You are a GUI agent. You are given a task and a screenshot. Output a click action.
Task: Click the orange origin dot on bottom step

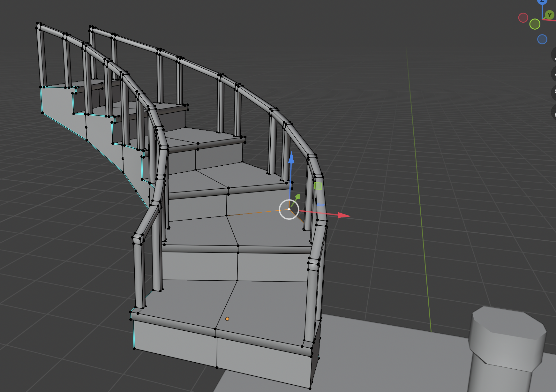(227, 319)
